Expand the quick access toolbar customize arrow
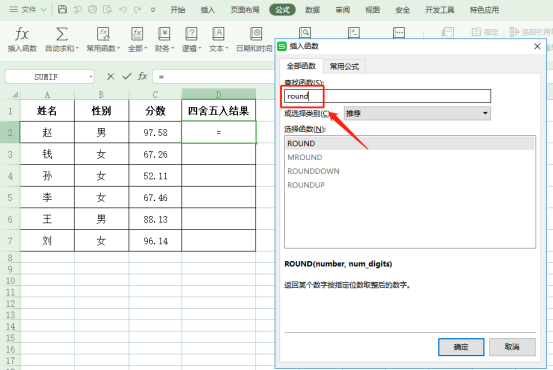 tap(153, 10)
